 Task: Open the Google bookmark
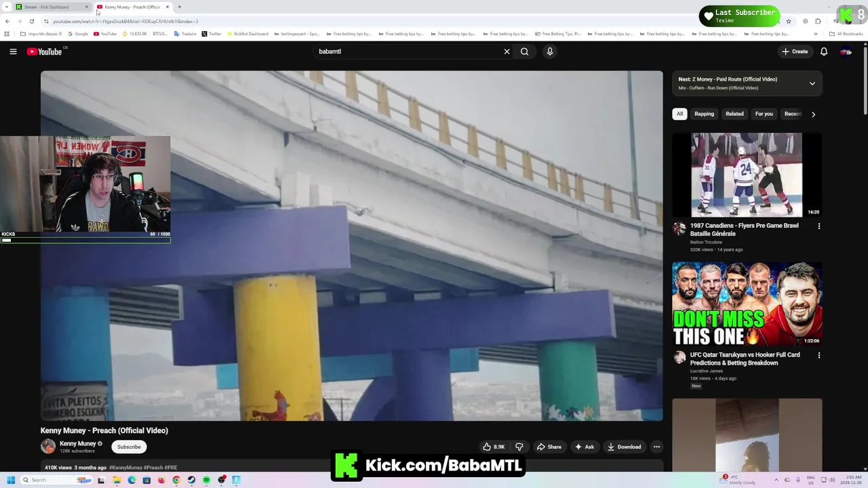(x=78, y=33)
